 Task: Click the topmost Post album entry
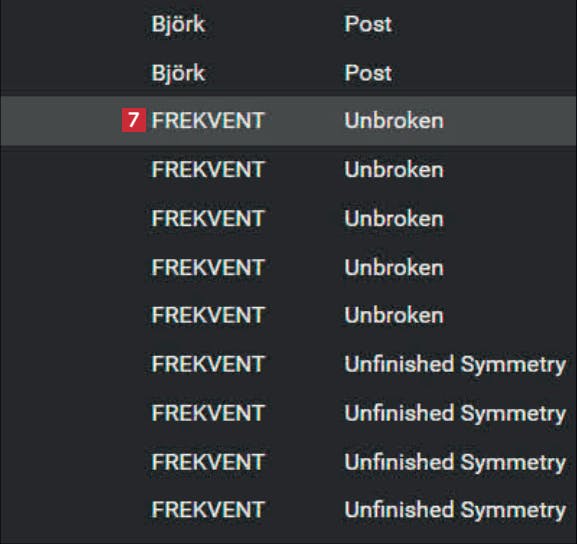[x=368, y=24]
